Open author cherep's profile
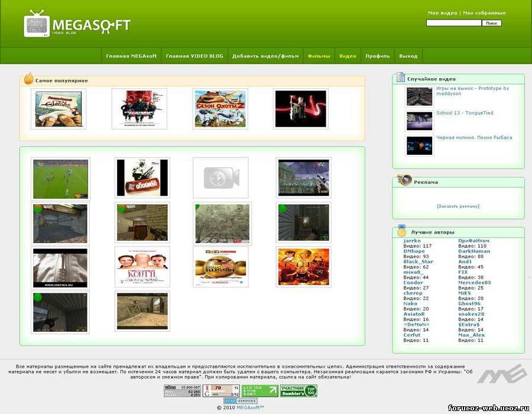Image resolution: width=532 pixels, height=414 pixels. point(413,293)
